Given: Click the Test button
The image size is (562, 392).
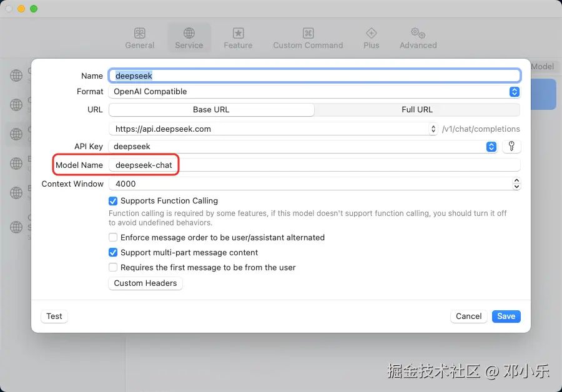Looking at the screenshot, I should (54, 316).
